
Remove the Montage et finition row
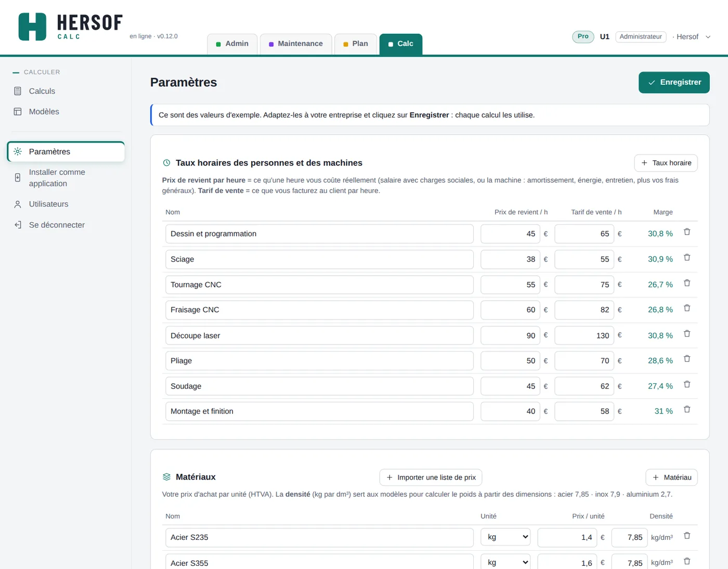(687, 410)
